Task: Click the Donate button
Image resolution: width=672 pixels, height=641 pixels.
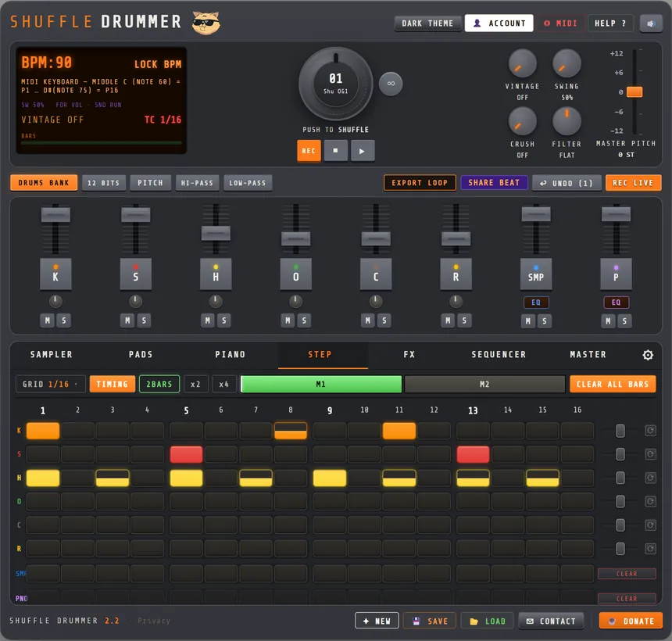Action: (631, 621)
